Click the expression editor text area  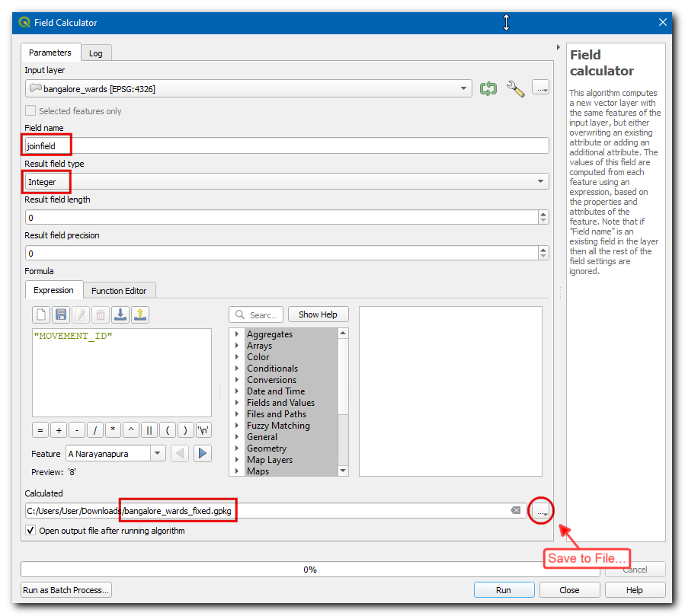122,373
